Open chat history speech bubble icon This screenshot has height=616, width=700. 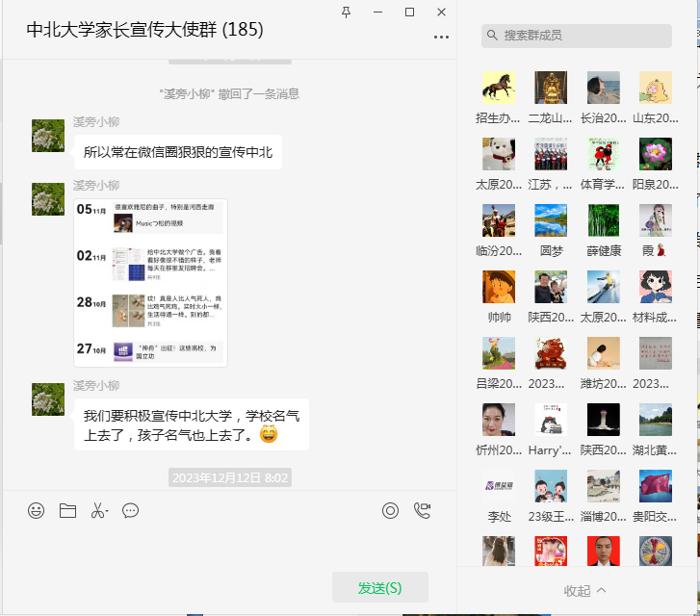click(x=131, y=511)
